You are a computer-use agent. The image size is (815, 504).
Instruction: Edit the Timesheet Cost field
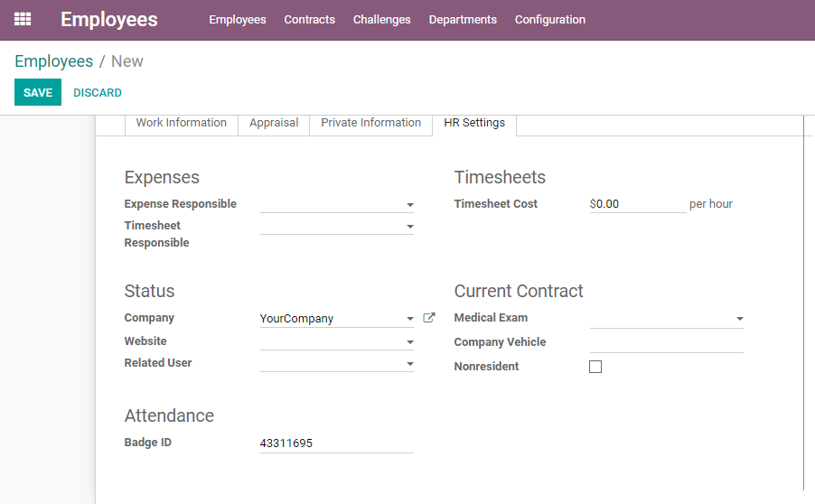coord(638,204)
